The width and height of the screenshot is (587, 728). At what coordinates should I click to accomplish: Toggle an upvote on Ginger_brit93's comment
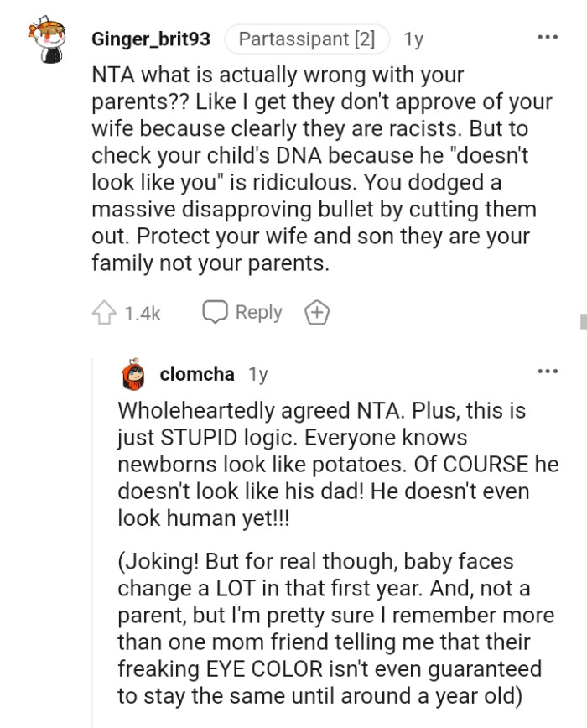104,311
